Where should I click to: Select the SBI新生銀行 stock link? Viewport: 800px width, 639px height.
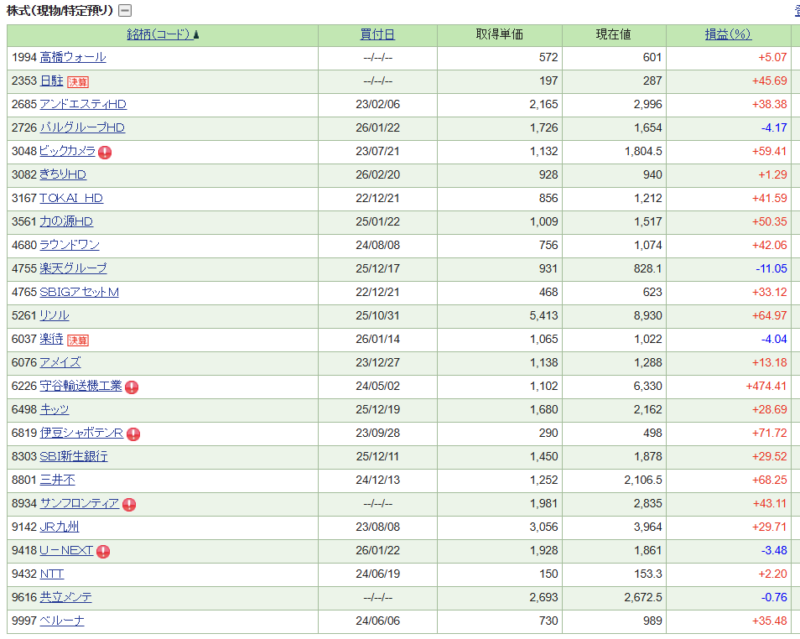coord(73,457)
